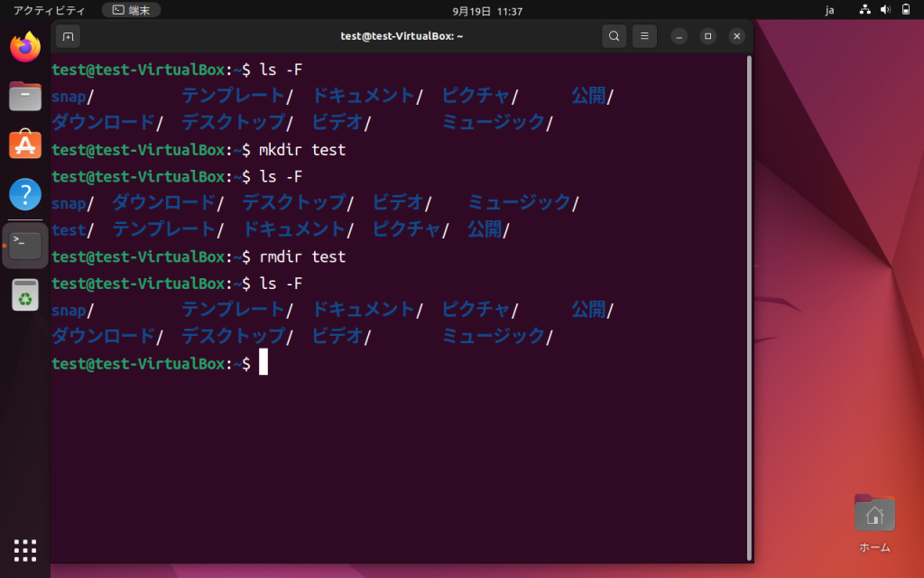Switch the ja input source indicator
The width and height of the screenshot is (924, 578).
coord(830,10)
